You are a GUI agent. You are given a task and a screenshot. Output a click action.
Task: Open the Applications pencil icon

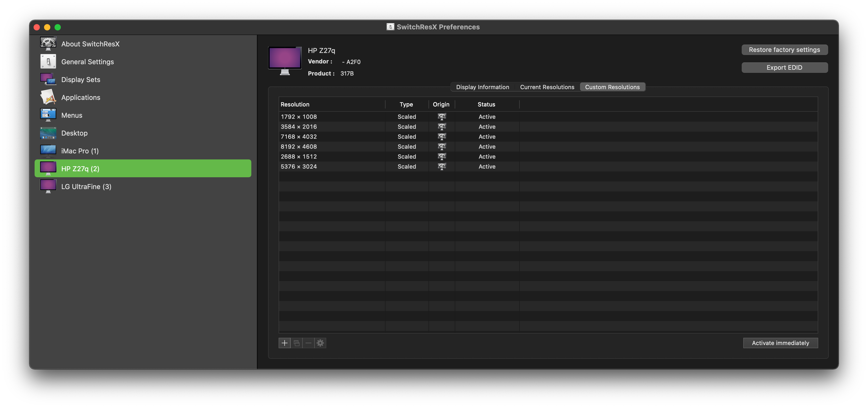coord(48,98)
